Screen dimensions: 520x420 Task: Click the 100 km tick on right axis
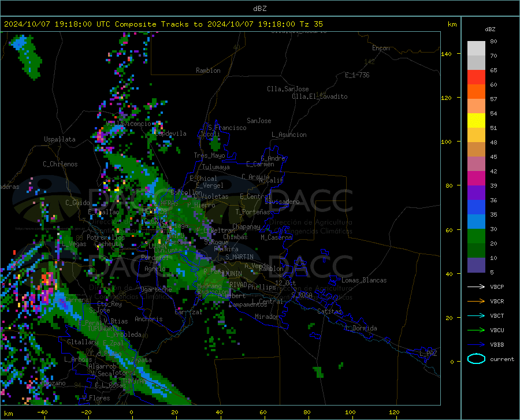[446, 142]
